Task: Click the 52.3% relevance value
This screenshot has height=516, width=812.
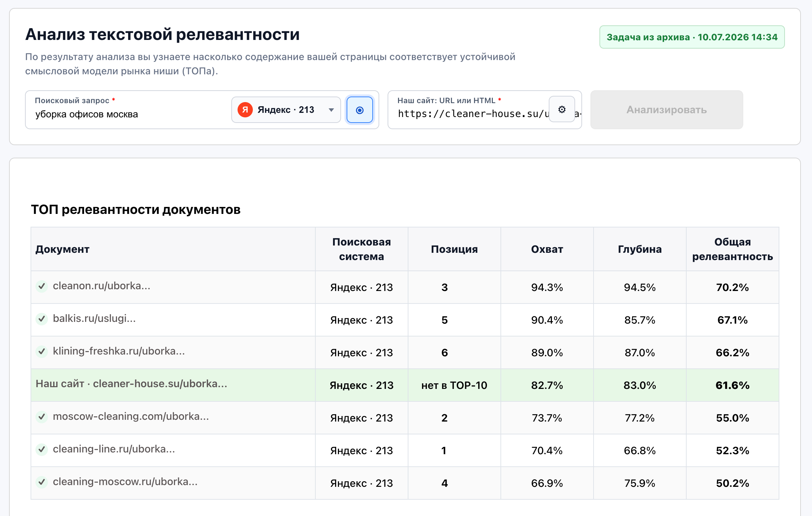Action: click(x=732, y=451)
